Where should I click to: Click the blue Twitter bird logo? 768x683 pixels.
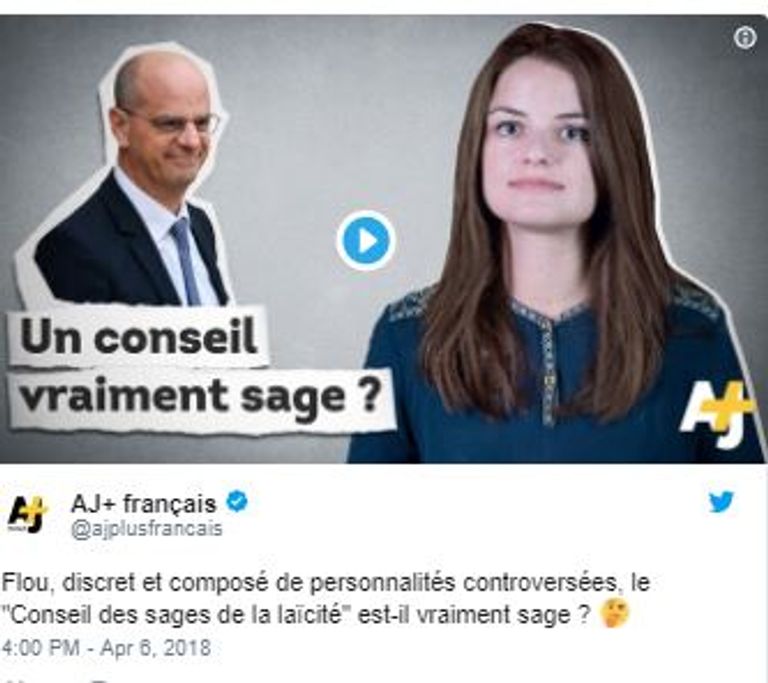coord(721,501)
